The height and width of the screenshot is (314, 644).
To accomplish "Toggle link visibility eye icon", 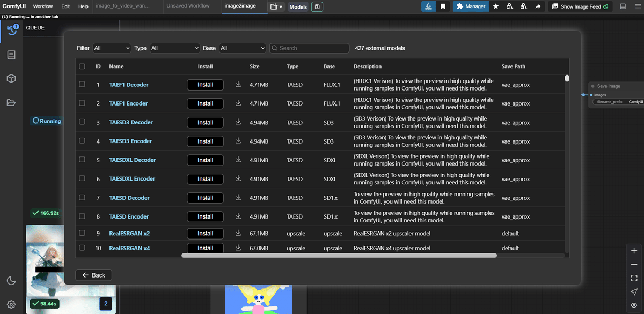I will click(x=634, y=305).
